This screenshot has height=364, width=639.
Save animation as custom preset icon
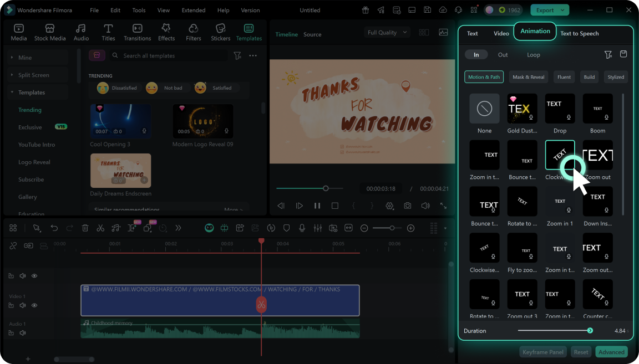(623, 54)
